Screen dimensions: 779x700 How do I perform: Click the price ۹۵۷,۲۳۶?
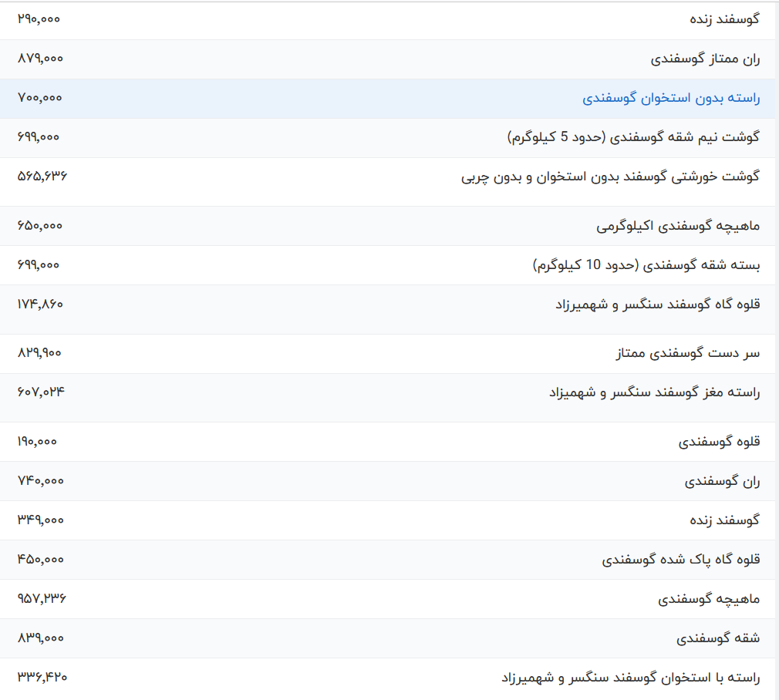coord(42,598)
